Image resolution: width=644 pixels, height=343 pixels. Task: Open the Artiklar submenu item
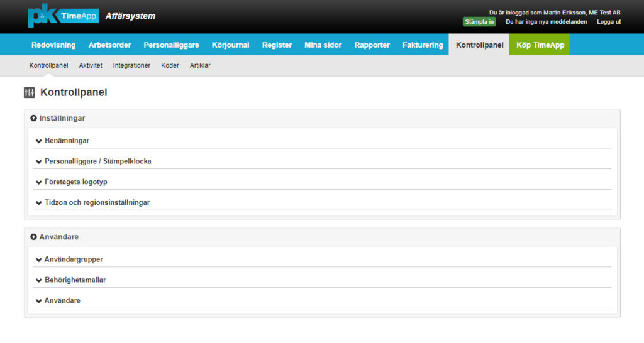200,65
